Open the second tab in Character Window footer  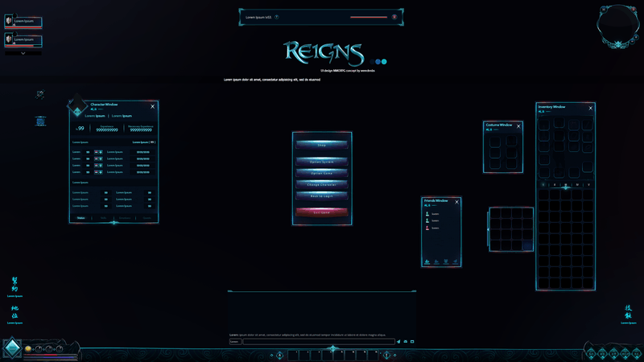[104, 218]
